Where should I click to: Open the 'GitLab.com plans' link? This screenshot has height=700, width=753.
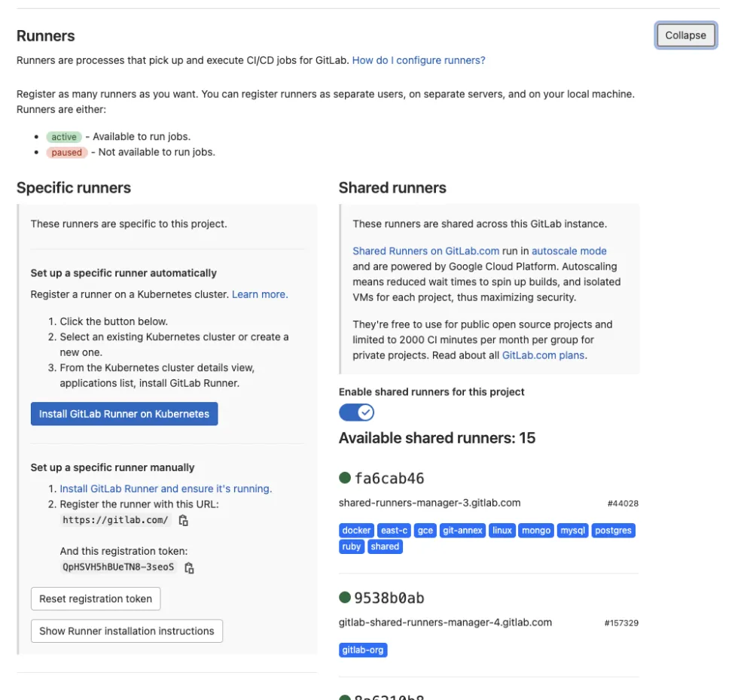point(544,355)
